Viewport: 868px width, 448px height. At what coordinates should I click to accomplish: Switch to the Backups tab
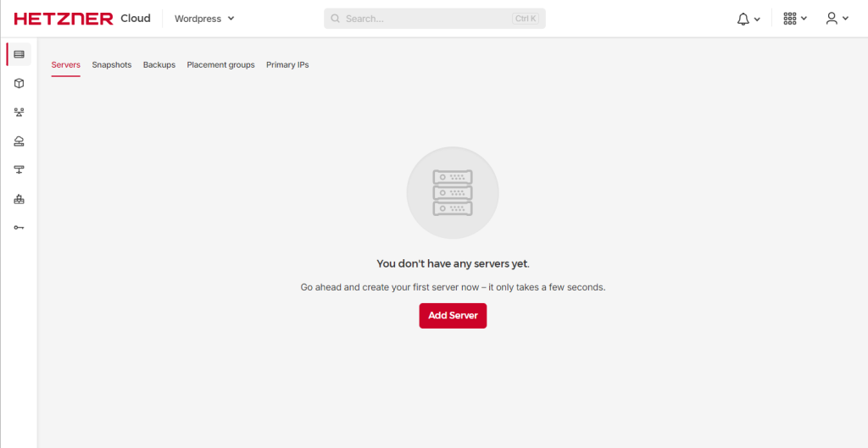point(159,65)
